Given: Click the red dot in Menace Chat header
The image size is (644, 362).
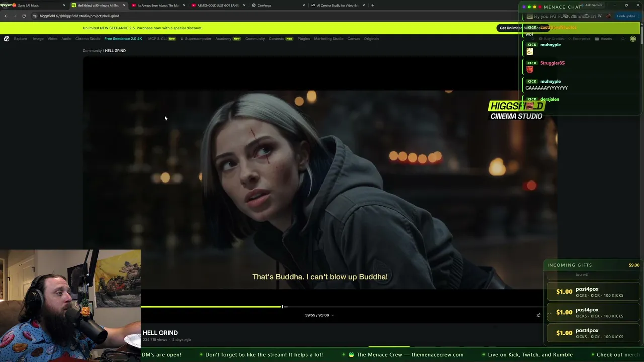Looking at the screenshot, I should (540, 7).
